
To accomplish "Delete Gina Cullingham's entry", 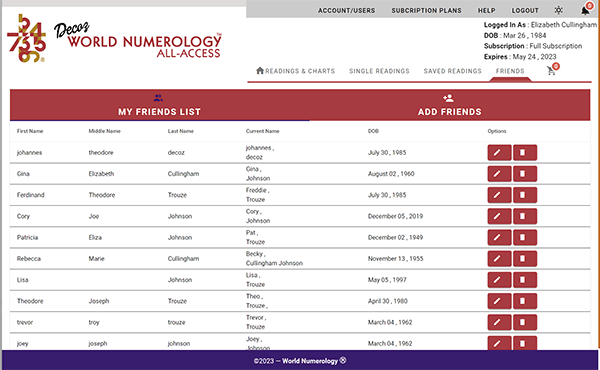I will tap(525, 174).
